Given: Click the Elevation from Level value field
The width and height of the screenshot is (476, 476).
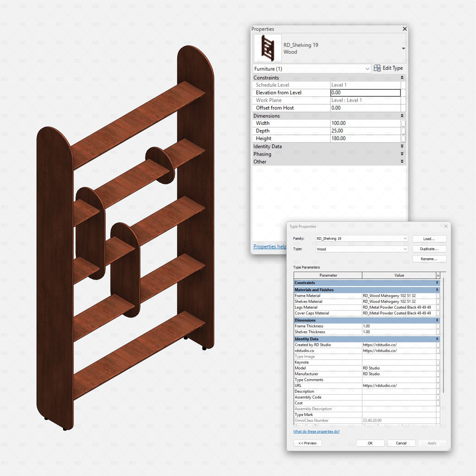Looking at the screenshot, I should pyautogui.click(x=365, y=93).
